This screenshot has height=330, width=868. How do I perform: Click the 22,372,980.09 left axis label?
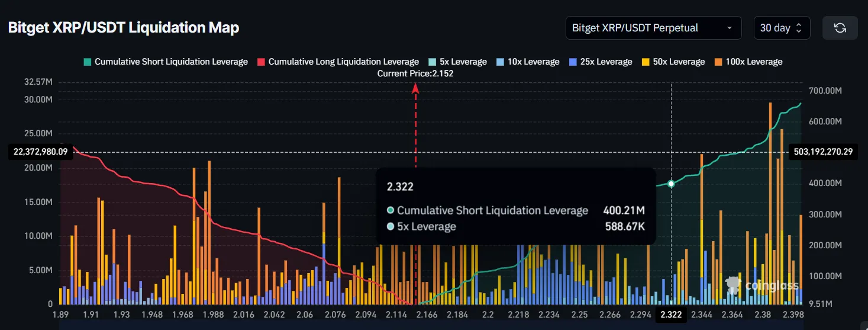40,152
